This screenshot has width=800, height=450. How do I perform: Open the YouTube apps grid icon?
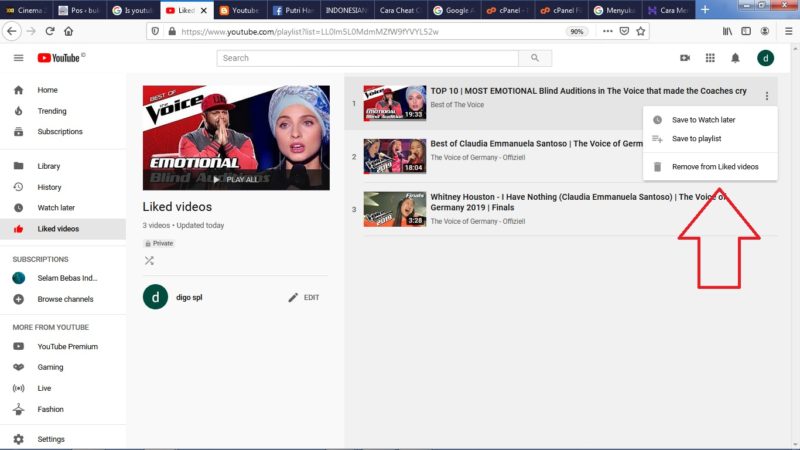click(x=710, y=58)
